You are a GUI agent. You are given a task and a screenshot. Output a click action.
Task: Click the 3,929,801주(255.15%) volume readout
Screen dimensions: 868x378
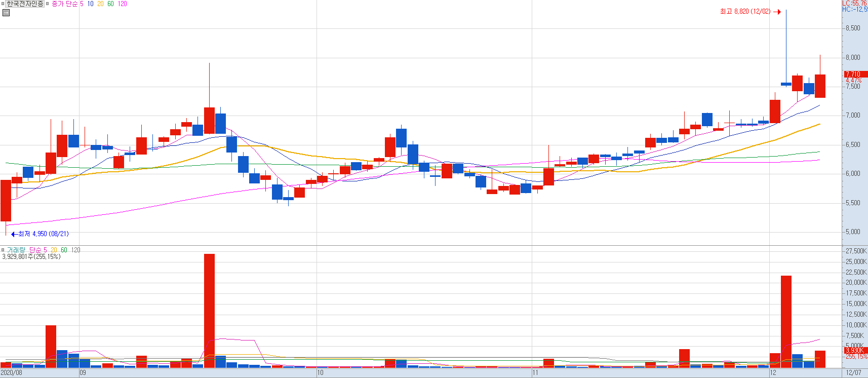click(x=31, y=256)
